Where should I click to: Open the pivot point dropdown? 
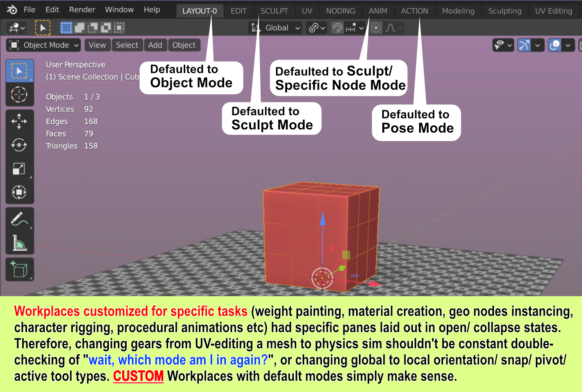click(x=316, y=28)
